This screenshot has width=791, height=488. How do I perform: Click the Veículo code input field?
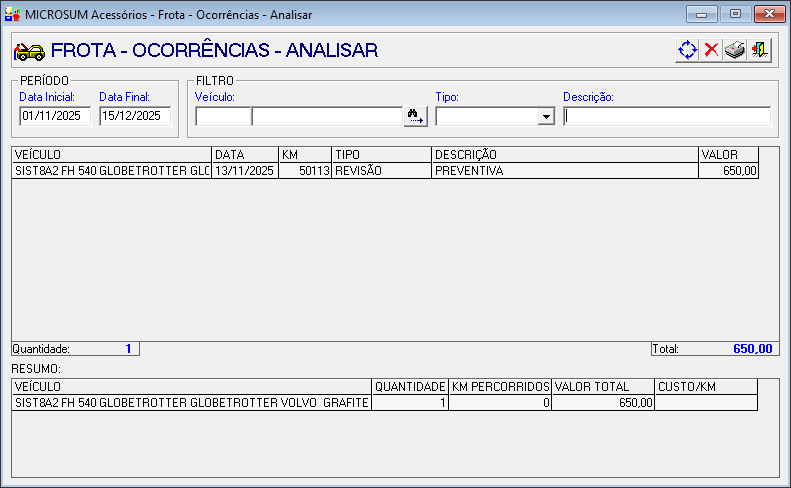tap(223, 117)
